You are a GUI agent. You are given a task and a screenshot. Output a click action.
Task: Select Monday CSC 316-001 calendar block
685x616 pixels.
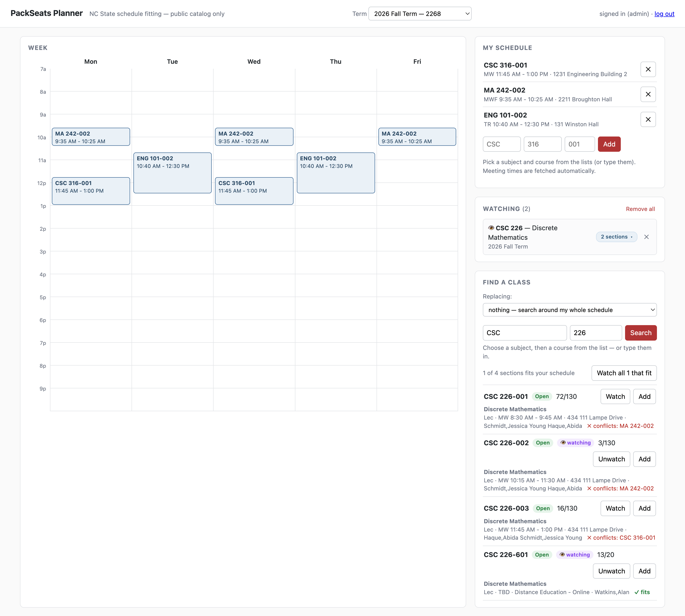(91, 191)
